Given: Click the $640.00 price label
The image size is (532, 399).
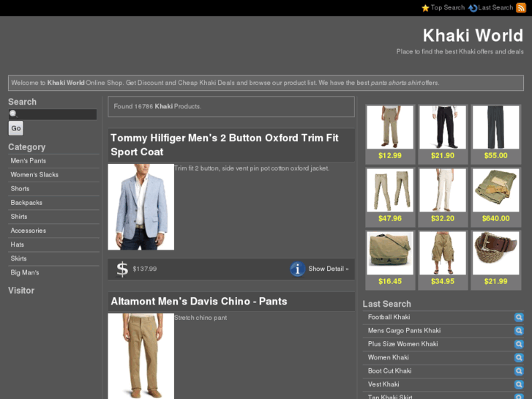Looking at the screenshot, I should [495, 218].
